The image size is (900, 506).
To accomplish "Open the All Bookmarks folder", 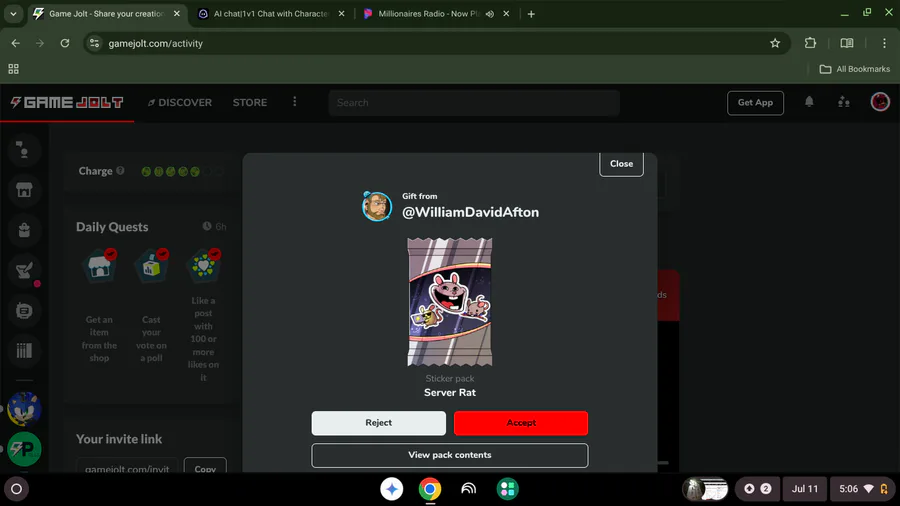I will pos(855,69).
